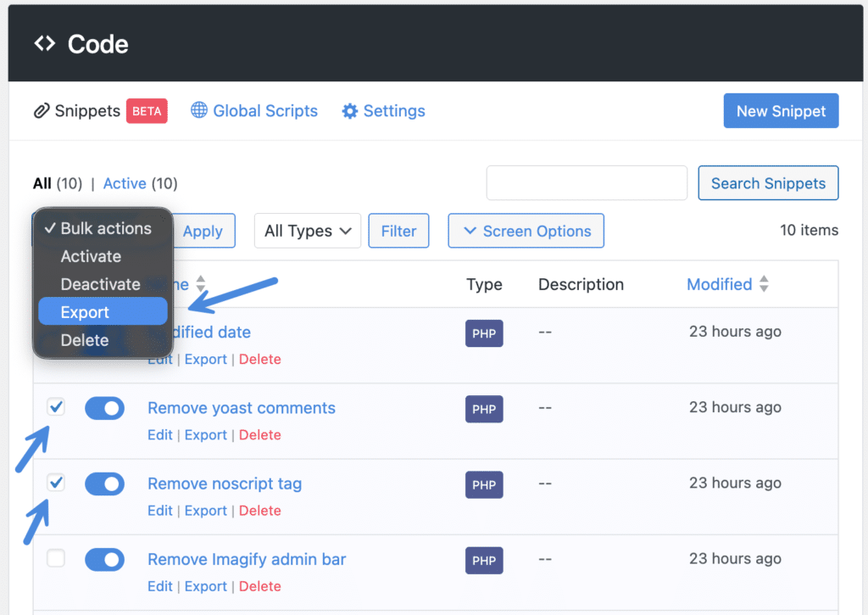Click the BETA badge next to Snippets
The height and width of the screenshot is (615, 868).
[x=147, y=110]
